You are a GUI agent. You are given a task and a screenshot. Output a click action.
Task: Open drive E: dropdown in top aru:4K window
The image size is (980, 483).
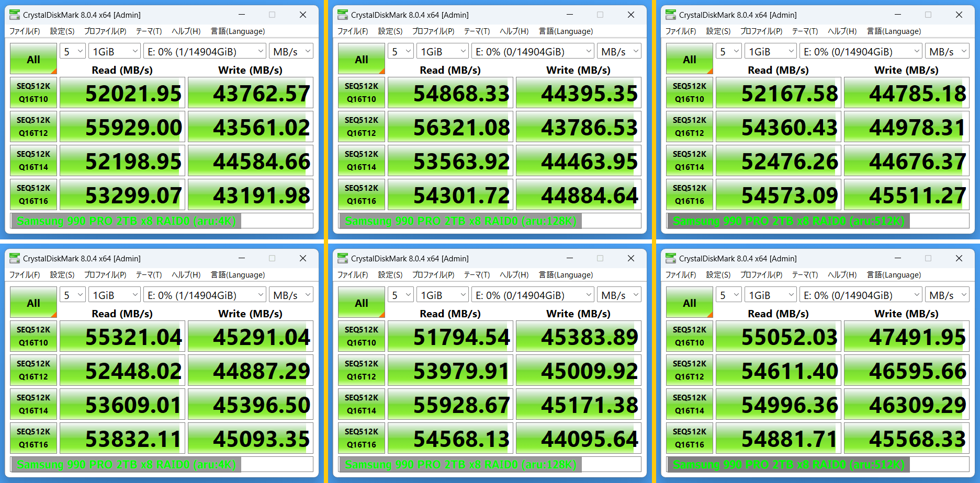tap(205, 51)
